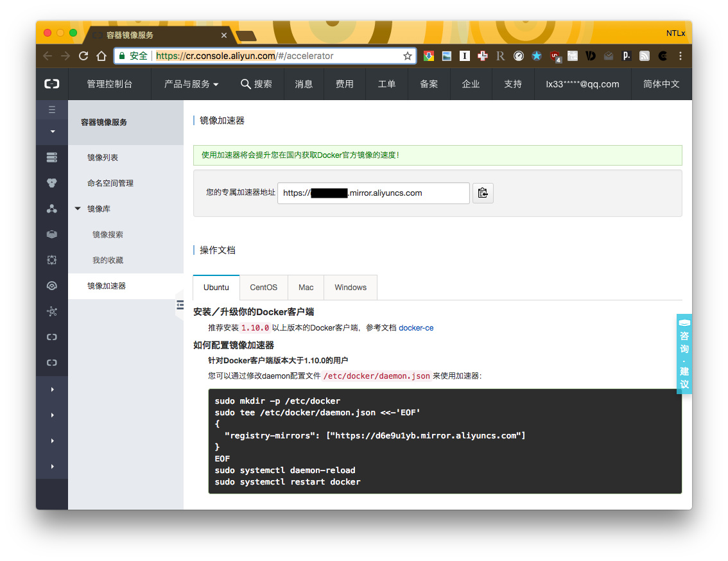Click the 咨询·建议 feedback button
Viewport: 728px width, 561px height.
point(684,354)
